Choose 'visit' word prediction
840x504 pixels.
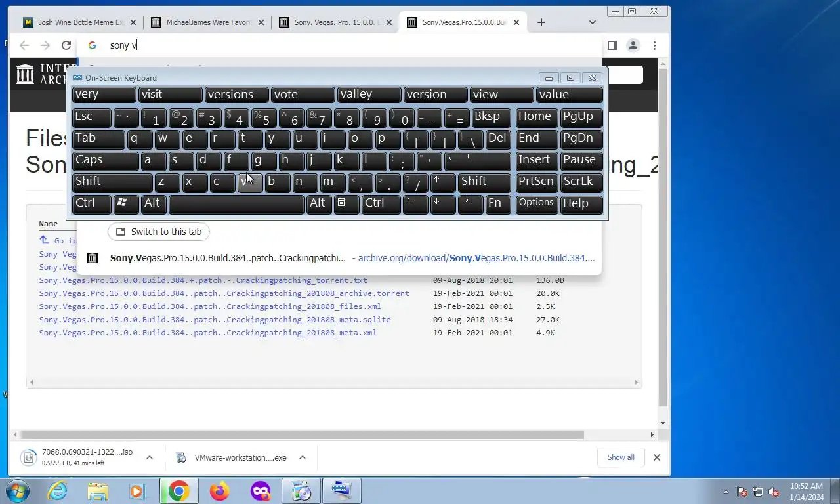pos(171,94)
